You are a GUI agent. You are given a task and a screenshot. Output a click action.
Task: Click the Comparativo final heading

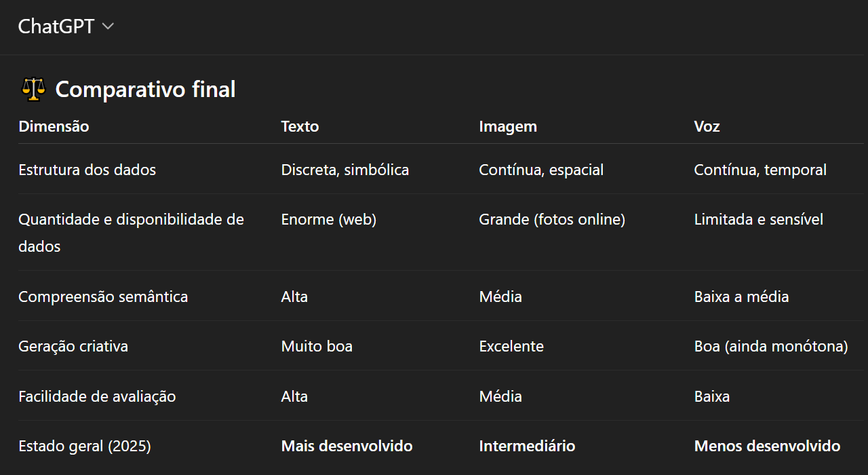coord(145,90)
